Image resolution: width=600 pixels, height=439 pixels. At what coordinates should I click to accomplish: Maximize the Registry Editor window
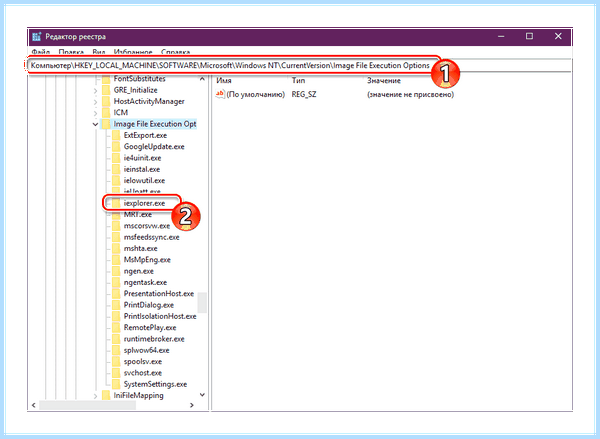(529, 36)
